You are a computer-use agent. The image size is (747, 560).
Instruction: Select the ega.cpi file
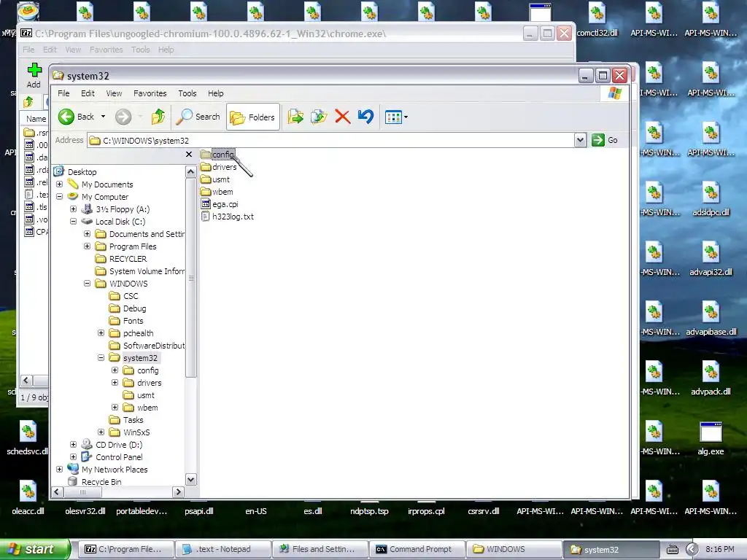(220, 204)
